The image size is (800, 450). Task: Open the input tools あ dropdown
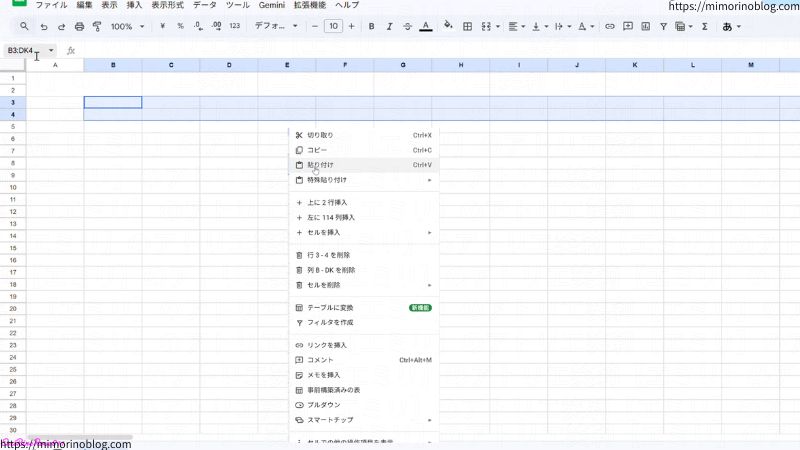point(731,27)
